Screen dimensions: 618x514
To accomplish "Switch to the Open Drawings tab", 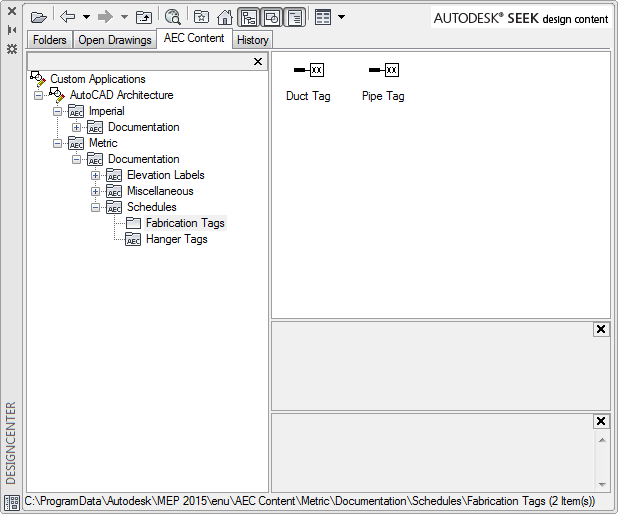I will (115, 40).
